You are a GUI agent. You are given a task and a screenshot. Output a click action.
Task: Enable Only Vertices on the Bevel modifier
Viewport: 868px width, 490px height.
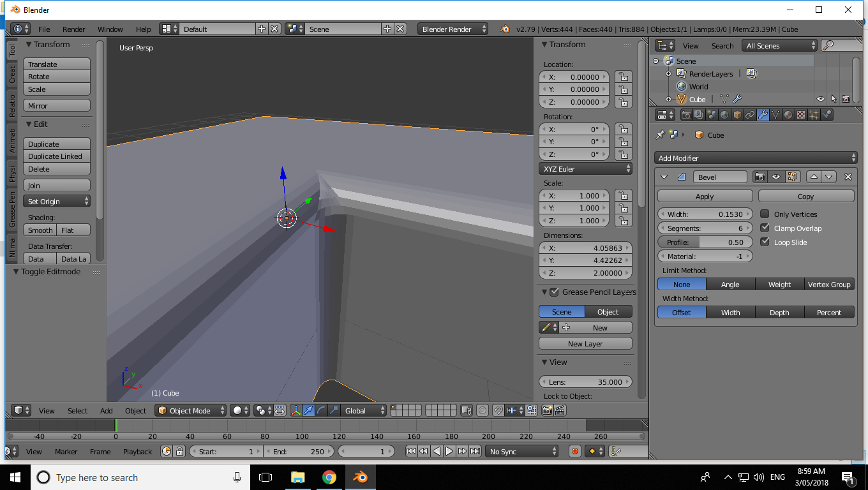pos(765,214)
